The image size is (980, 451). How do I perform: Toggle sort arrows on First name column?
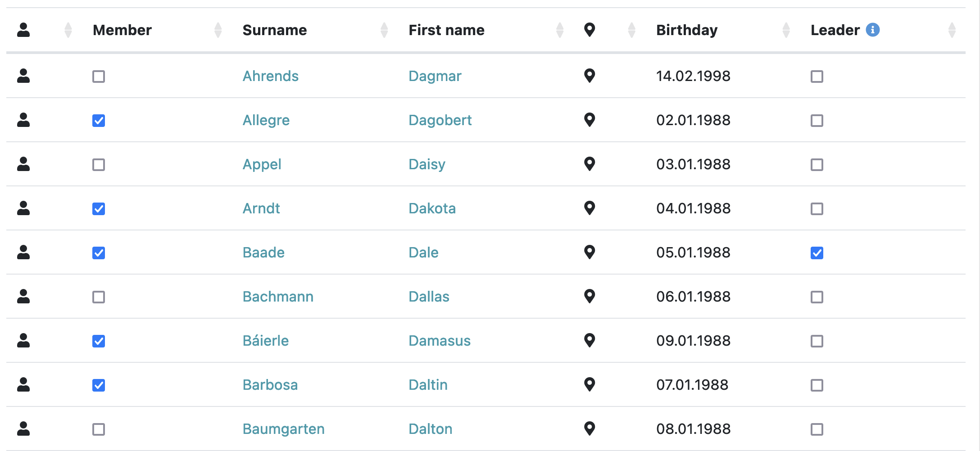[560, 30]
